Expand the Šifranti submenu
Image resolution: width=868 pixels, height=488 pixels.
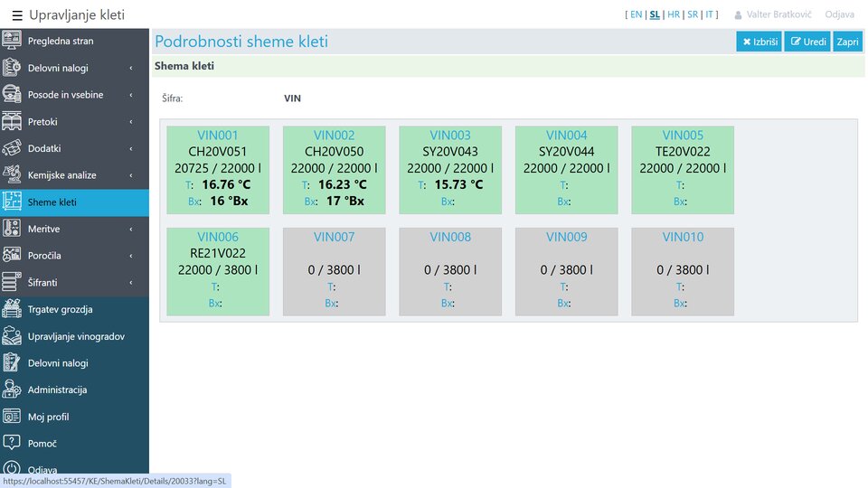(130, 283)
